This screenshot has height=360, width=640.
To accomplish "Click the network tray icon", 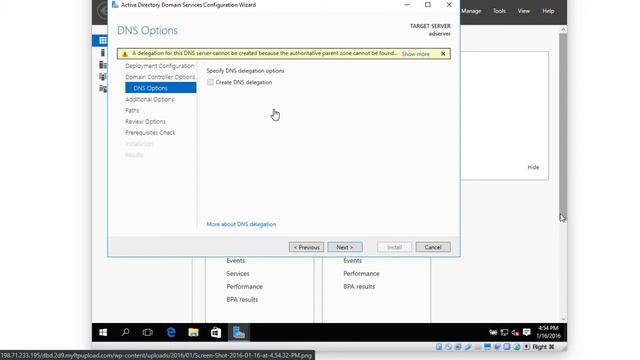I will coord(504,333).
